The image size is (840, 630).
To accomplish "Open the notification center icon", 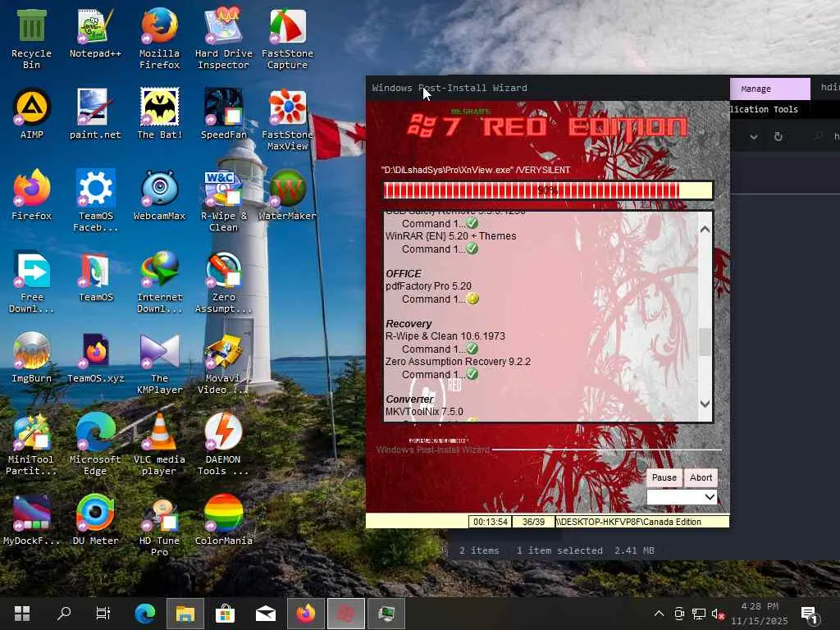I will click(810, 615).
